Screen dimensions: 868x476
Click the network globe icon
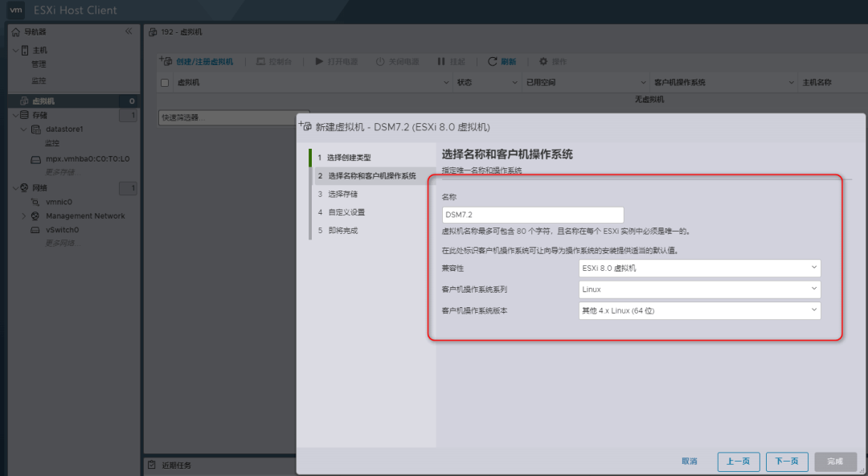click(24, 188)
